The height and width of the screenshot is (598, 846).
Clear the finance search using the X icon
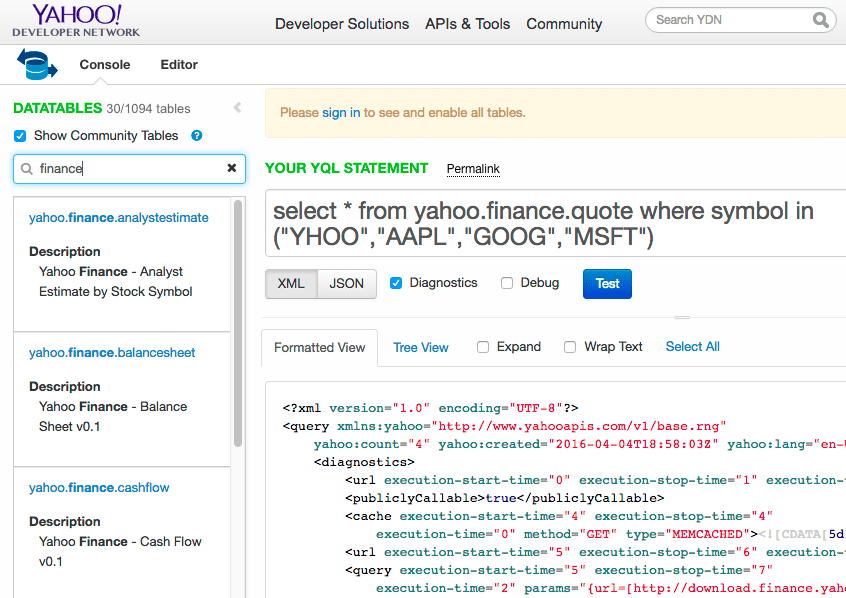231,168
